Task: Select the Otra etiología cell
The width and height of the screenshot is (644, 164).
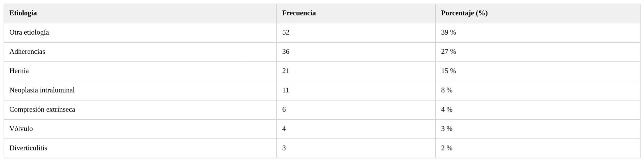Action: pos(29,33)
